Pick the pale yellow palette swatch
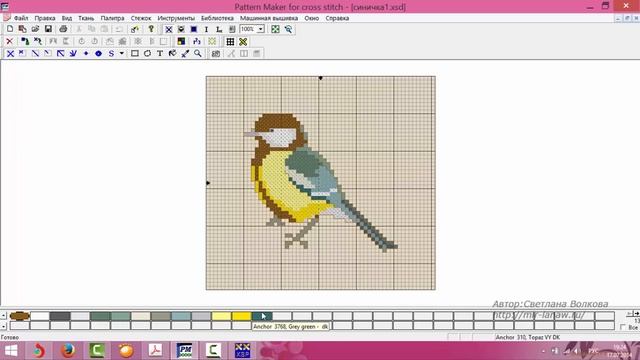 [x=221, y=316]
